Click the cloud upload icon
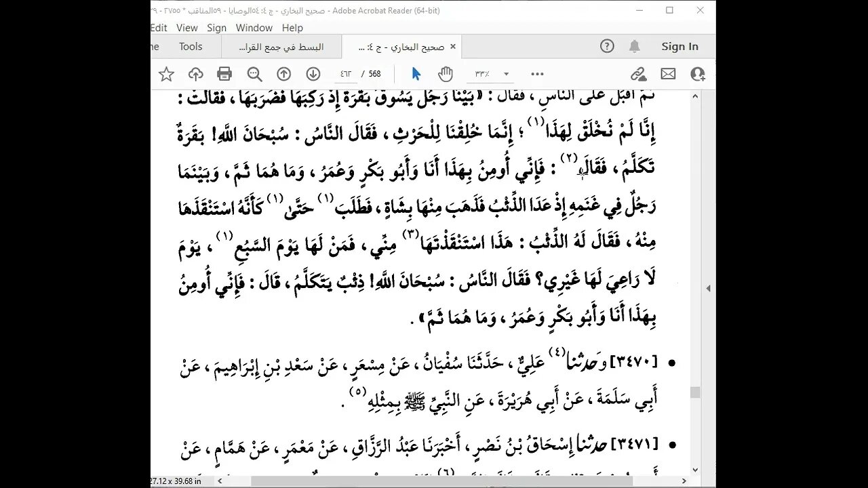The width and height of the screenshot is (868, 488). (195, 74)
